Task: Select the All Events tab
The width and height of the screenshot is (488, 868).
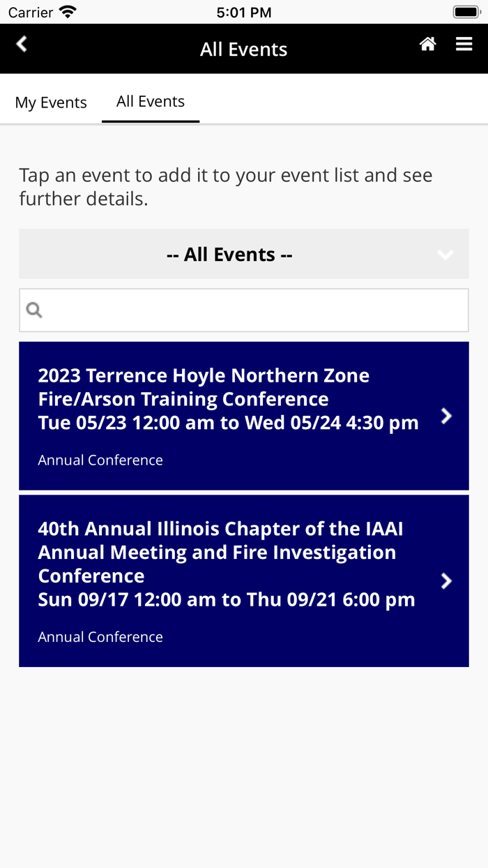Action: point(150,101)
